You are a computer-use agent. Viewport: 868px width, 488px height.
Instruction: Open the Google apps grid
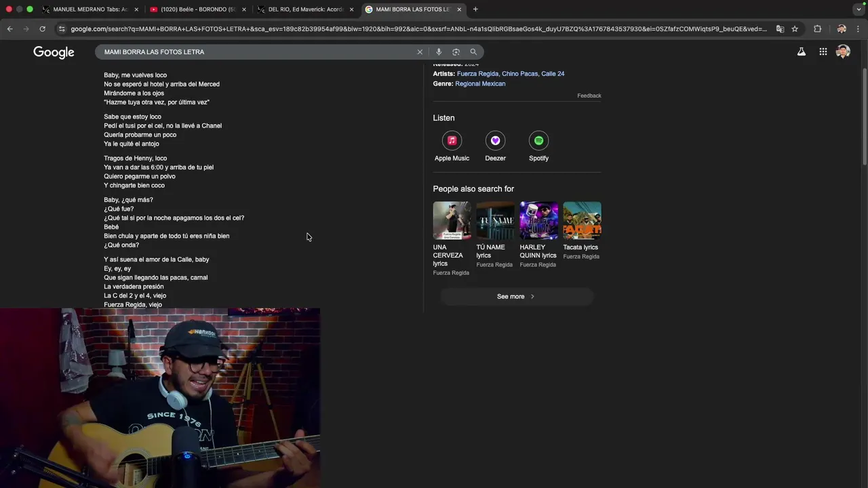[823, 52]
